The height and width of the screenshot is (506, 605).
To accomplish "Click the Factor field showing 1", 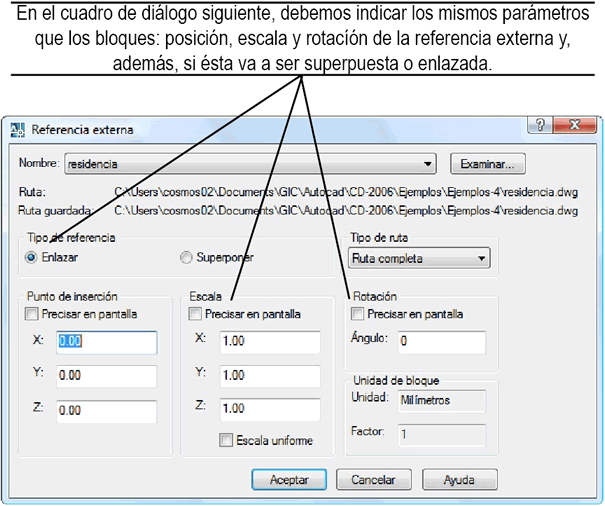I will (x=442, y=435).
